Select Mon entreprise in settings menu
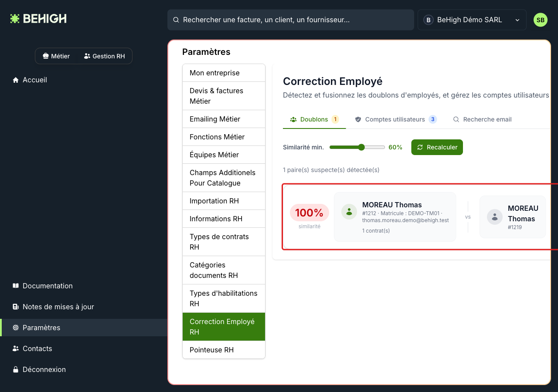 (224, 73)
